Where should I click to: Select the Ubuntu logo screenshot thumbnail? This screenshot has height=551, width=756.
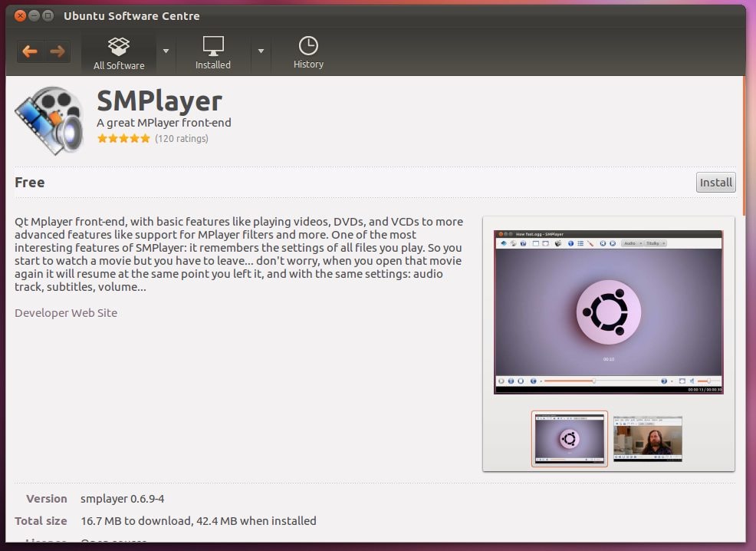[570, 439]
